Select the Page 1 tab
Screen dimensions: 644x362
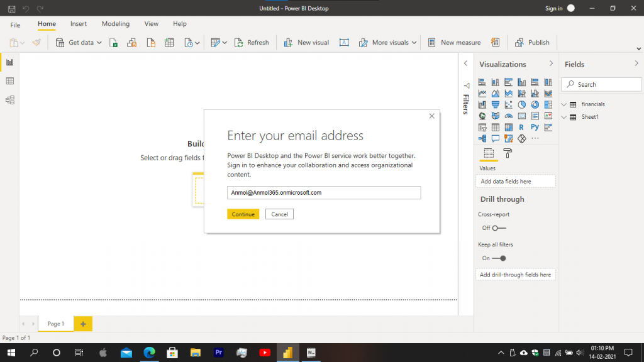56,324
